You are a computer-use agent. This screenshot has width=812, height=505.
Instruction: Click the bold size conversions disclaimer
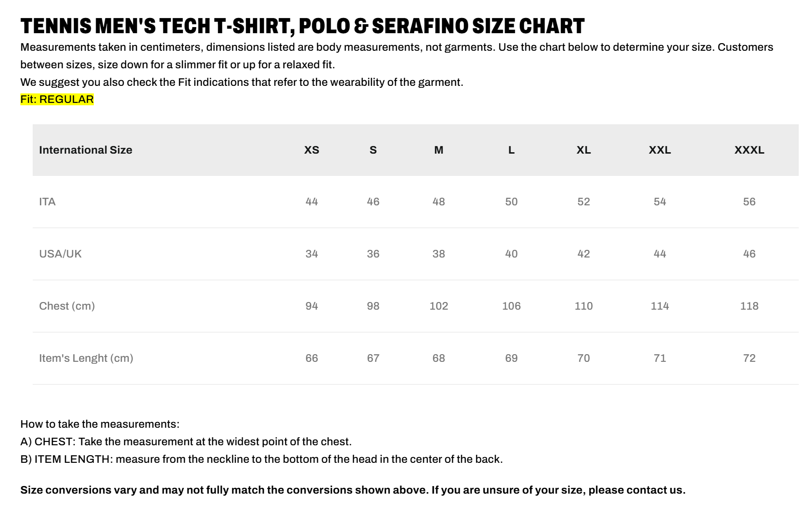pyautogui.click(x=353, y=490)
